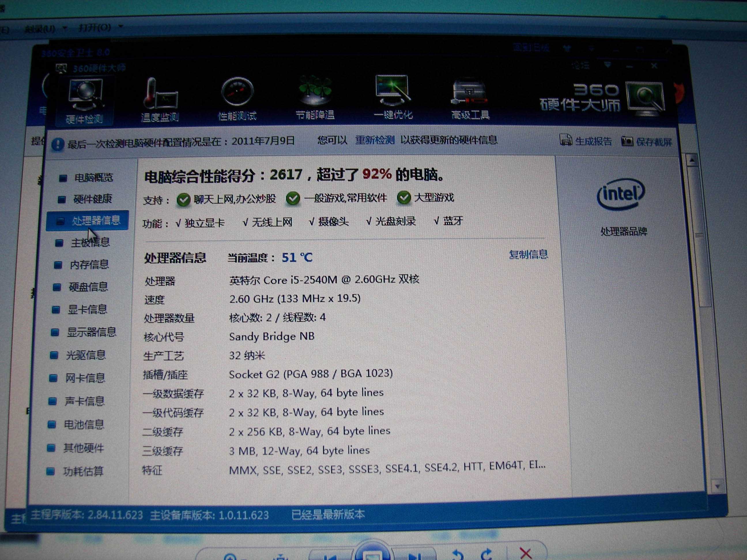This screenshot has height=560, width=747.
Task: Select 处理器信息 in the sidebar
Action: pos(87,220)
